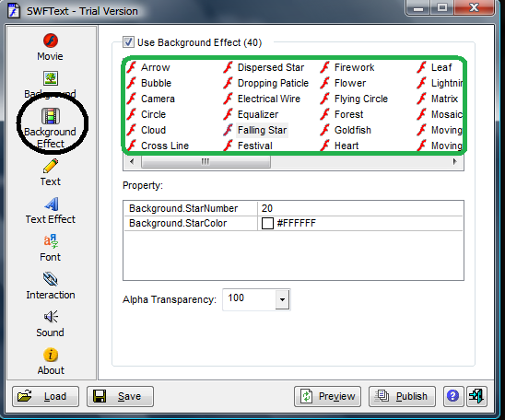Select Background Effect in sidebar
505x420 pixels.
coord(51,128)
